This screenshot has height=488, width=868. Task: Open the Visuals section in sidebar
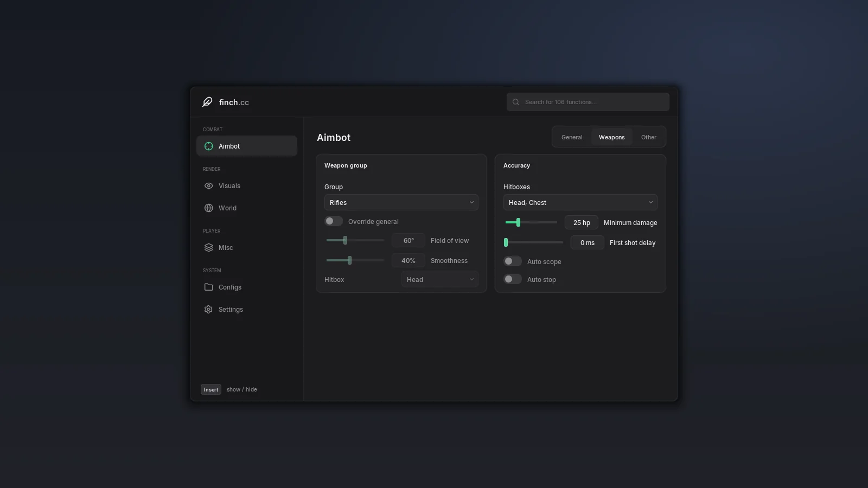pos(247,185)
